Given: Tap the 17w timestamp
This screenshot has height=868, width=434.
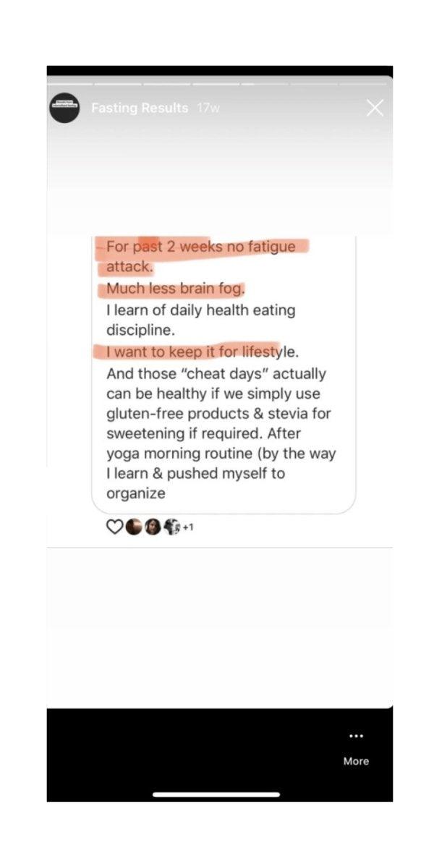Looking at the screenshot, I should click(x=208, y=109).
